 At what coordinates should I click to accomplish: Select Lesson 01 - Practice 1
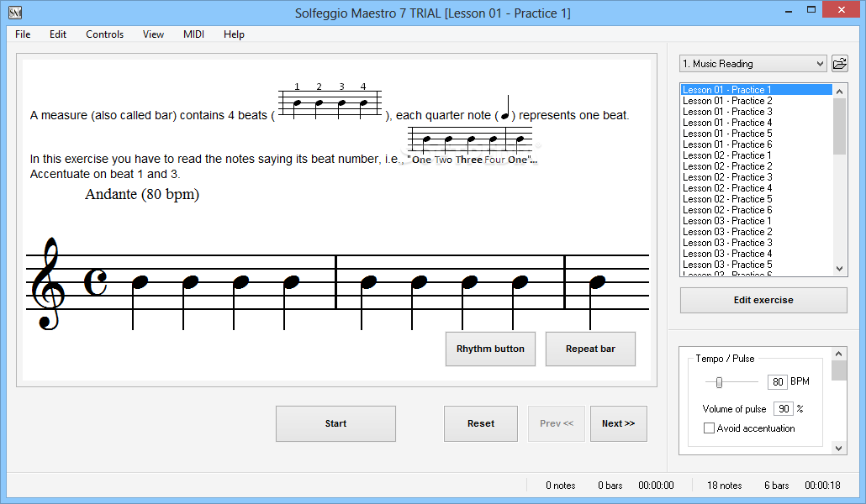pos(756,89)
